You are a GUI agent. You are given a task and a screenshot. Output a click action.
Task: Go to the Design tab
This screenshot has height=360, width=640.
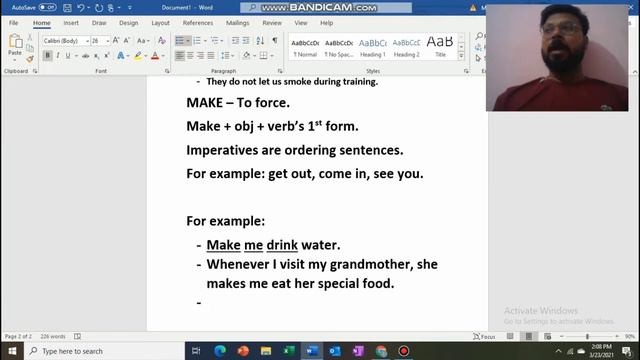(x=129, y=23)
